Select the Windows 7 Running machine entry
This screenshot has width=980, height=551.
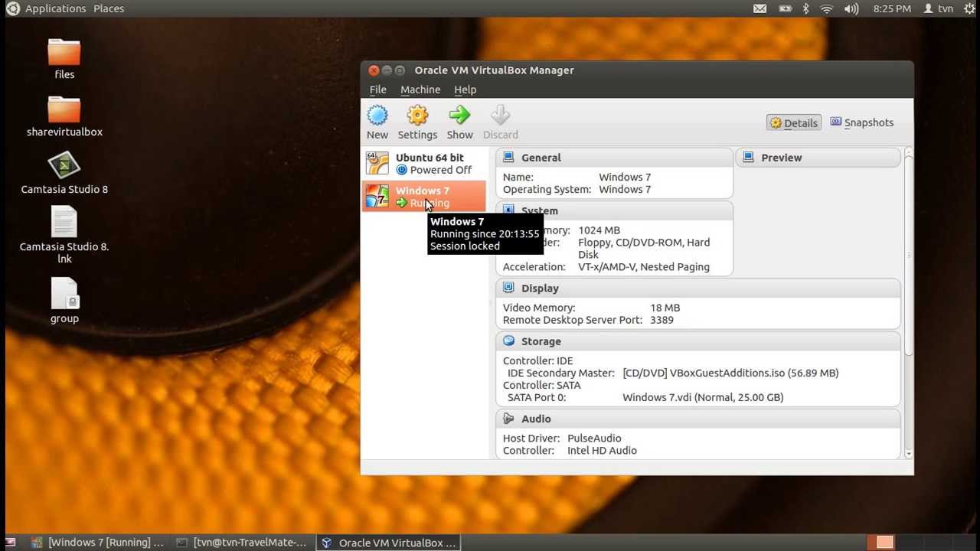[424, 196]
